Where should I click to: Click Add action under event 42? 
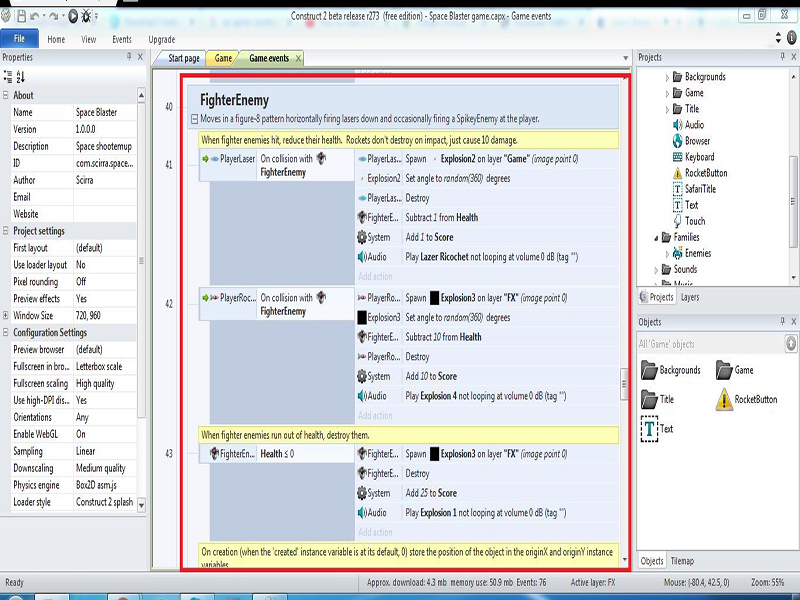tap(376, 415)
